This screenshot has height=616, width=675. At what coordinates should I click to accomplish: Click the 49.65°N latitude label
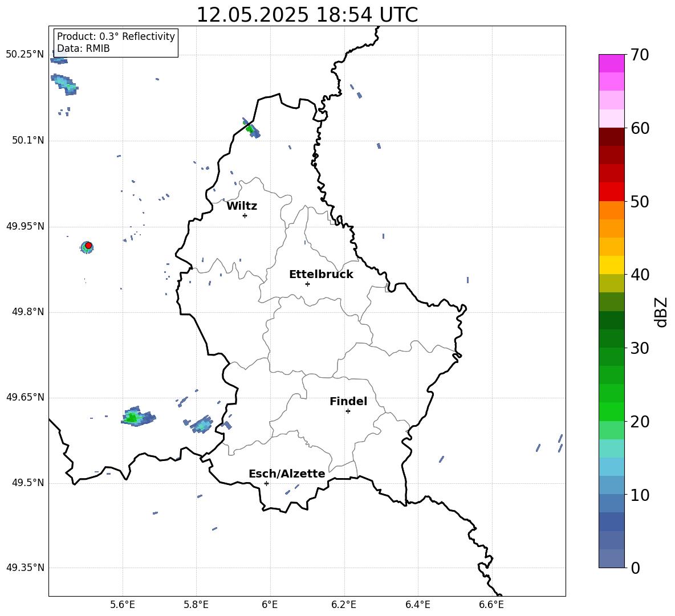coord(25,397)
